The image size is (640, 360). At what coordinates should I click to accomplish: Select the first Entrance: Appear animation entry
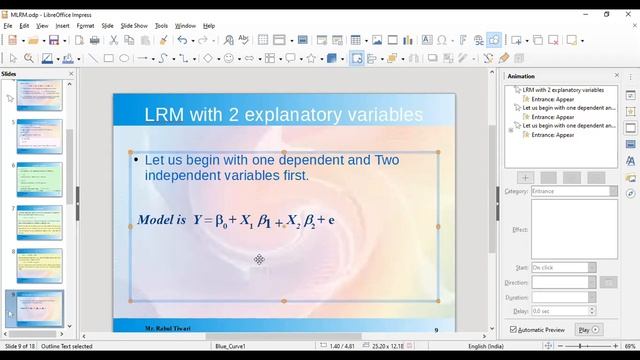click(552, 99)
